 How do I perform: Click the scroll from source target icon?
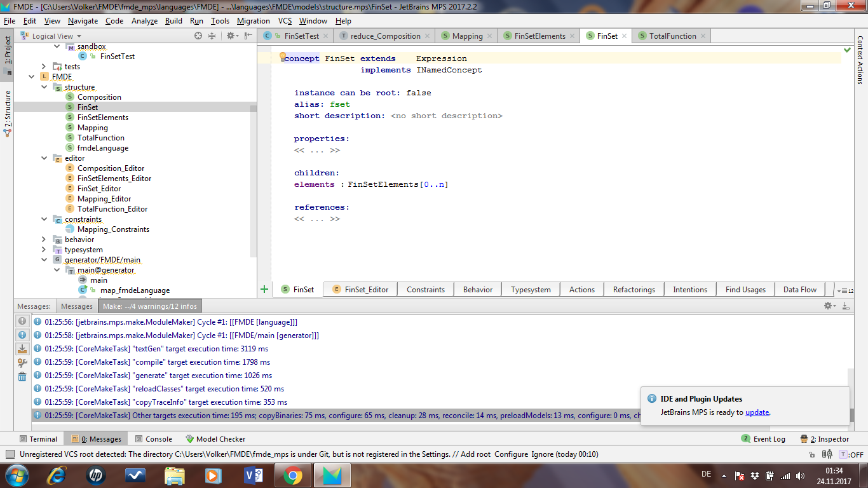point(198,36)
